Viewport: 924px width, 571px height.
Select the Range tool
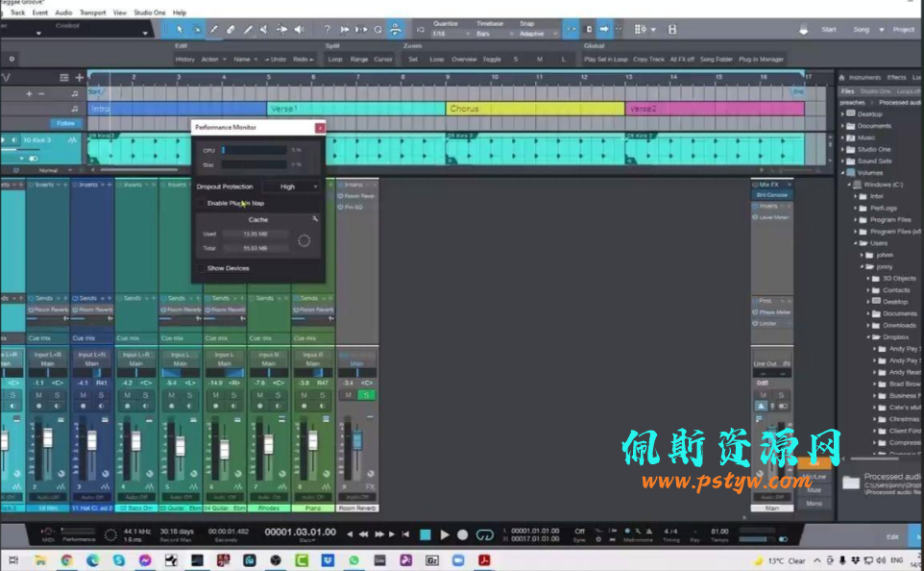click(x=196, y=29)
